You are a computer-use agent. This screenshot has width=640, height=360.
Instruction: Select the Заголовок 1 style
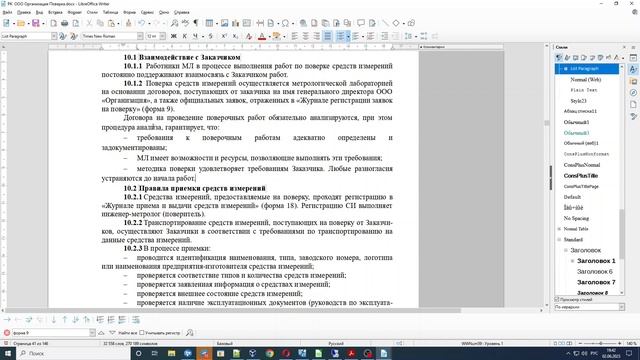tap(596, 261)
